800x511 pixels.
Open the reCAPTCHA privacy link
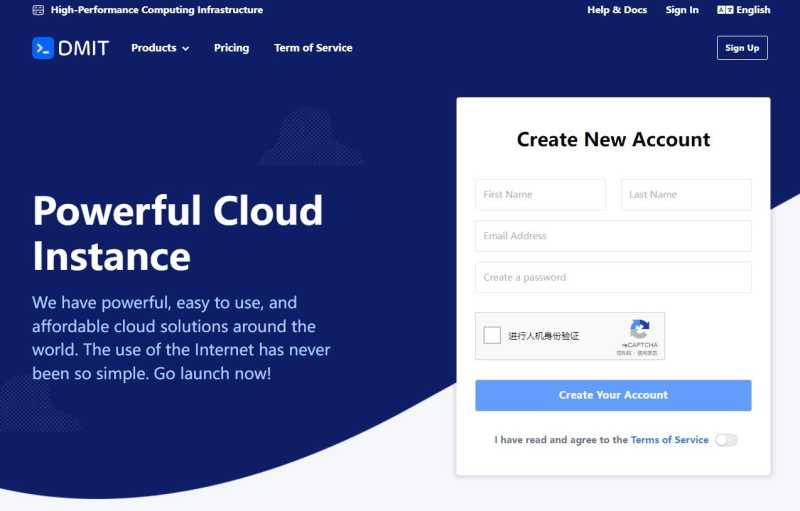point(624,353)
